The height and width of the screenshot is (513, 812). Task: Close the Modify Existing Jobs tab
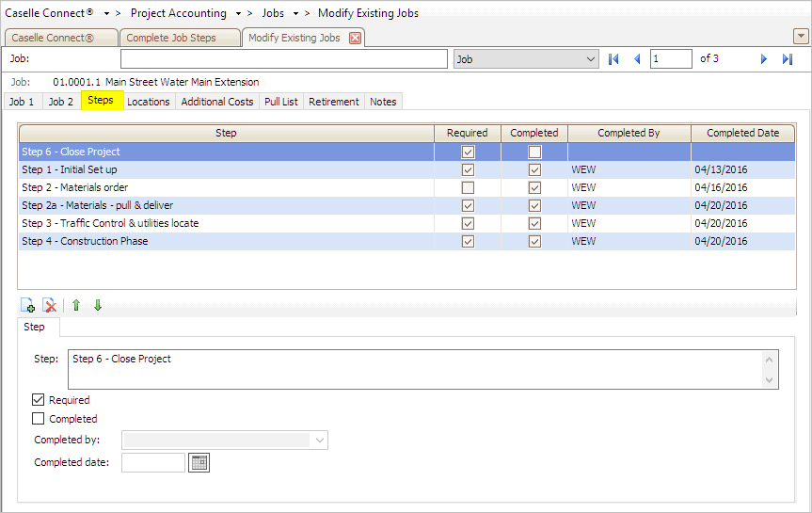[355, 38]
